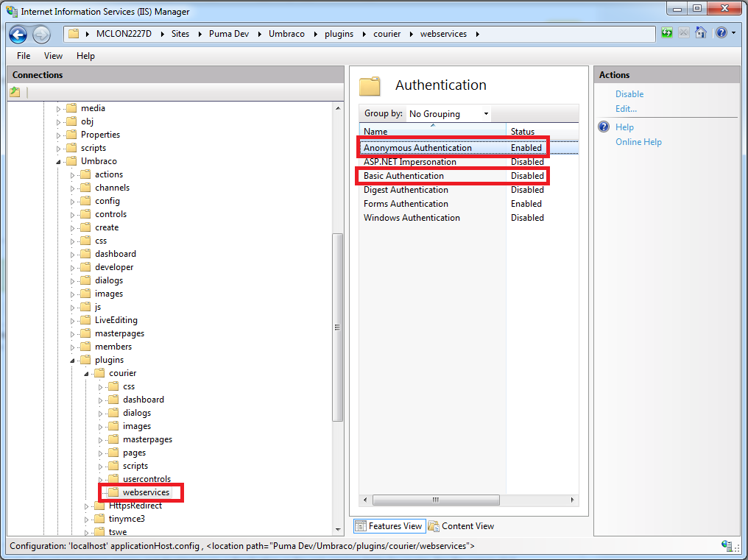Open the Help question mark toolbar icon
The height and width of the screenshot is (560, 748).
721,33
